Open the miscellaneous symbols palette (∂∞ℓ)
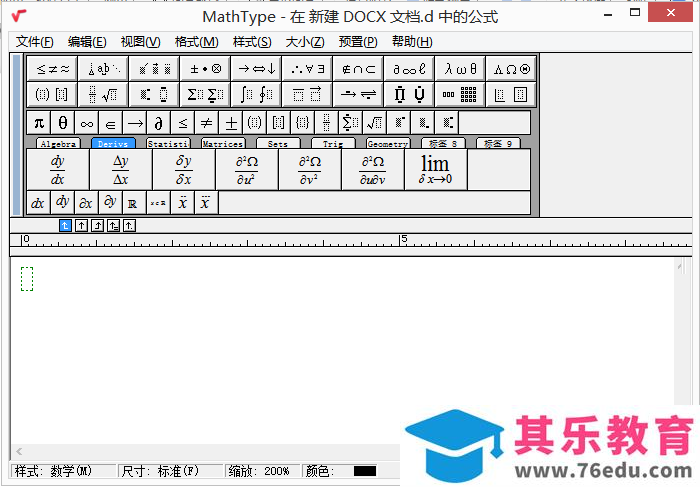Viewport: 700px width, 487px height. (409, 69)
